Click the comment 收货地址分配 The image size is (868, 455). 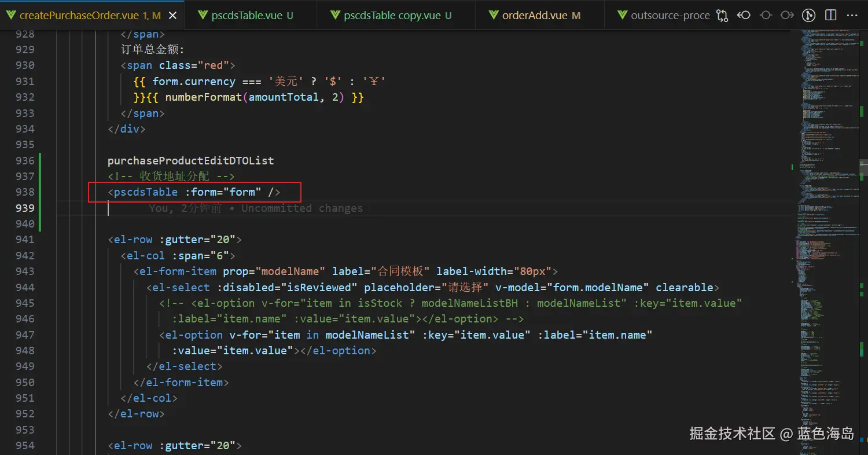point(171,176)
